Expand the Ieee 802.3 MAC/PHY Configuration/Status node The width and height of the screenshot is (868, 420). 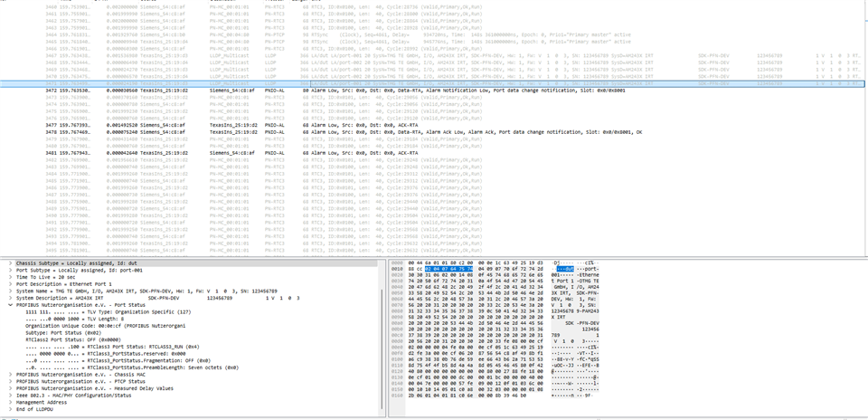coord(11,396)
